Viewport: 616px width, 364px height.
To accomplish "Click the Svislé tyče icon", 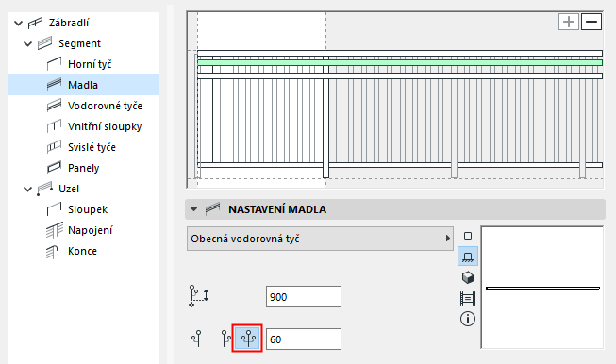I will [x=54, y=147].
